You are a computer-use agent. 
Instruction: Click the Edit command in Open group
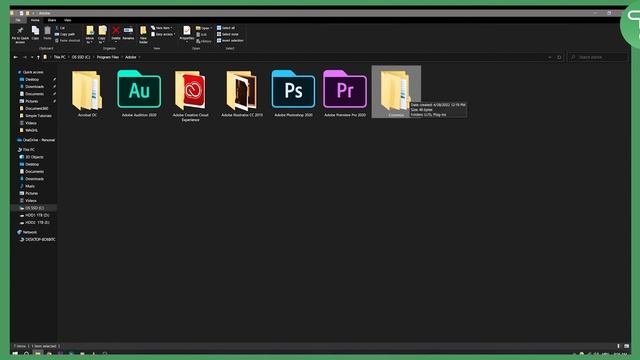(x=202, y=35)
